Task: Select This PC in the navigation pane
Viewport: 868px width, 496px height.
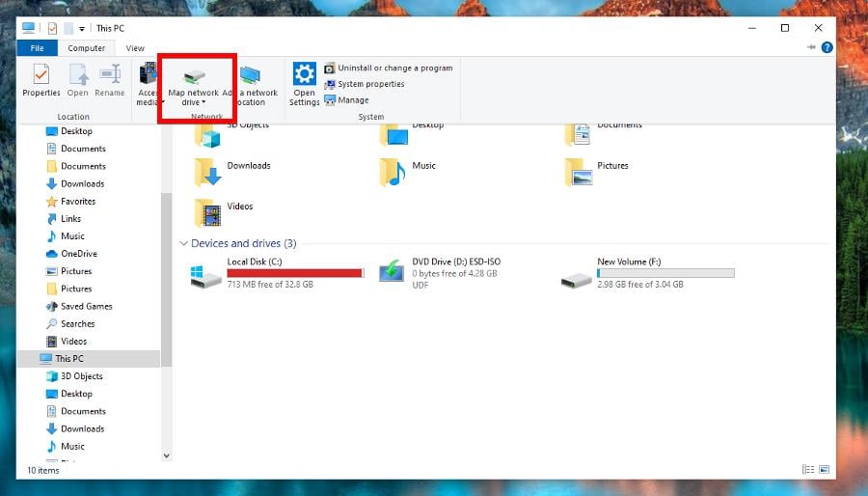Action: pos(89,359)
